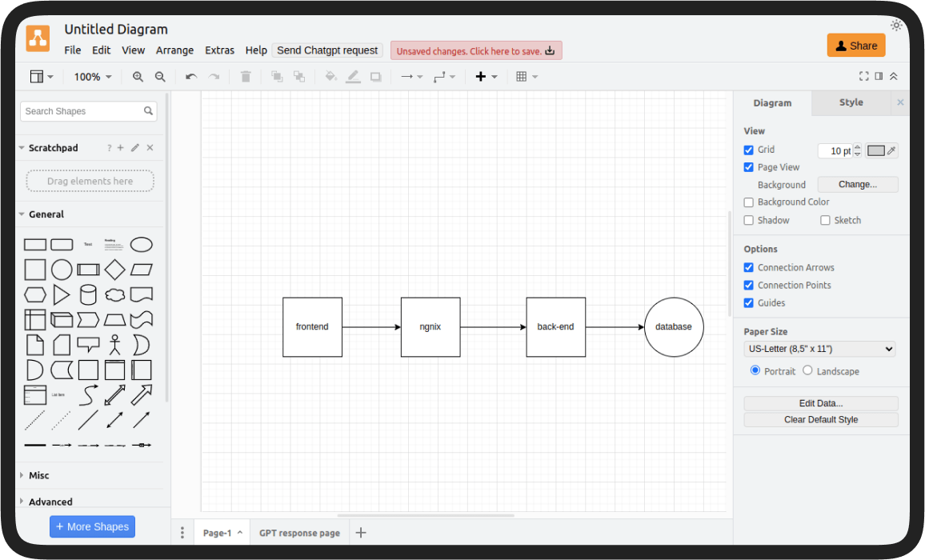
Task: Open the Arrange menu
Action: click(x=174, y=50)
